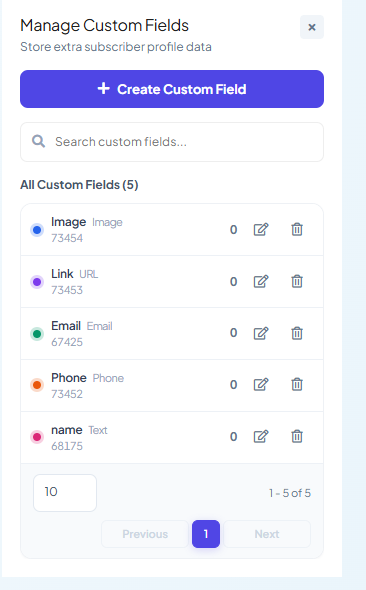Screen dimensions: 366x590
Task: Click the Image field ID 73454
Action: [x=67, y=238]
